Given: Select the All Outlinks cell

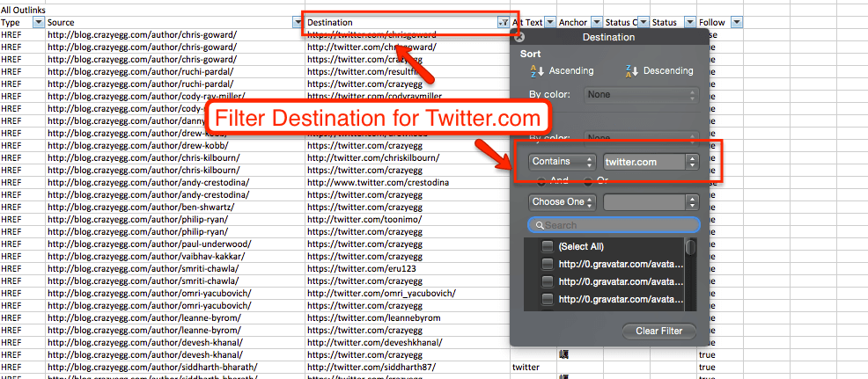Looking at the screenshot, I should pyautogui.click(x=23, y=10).
